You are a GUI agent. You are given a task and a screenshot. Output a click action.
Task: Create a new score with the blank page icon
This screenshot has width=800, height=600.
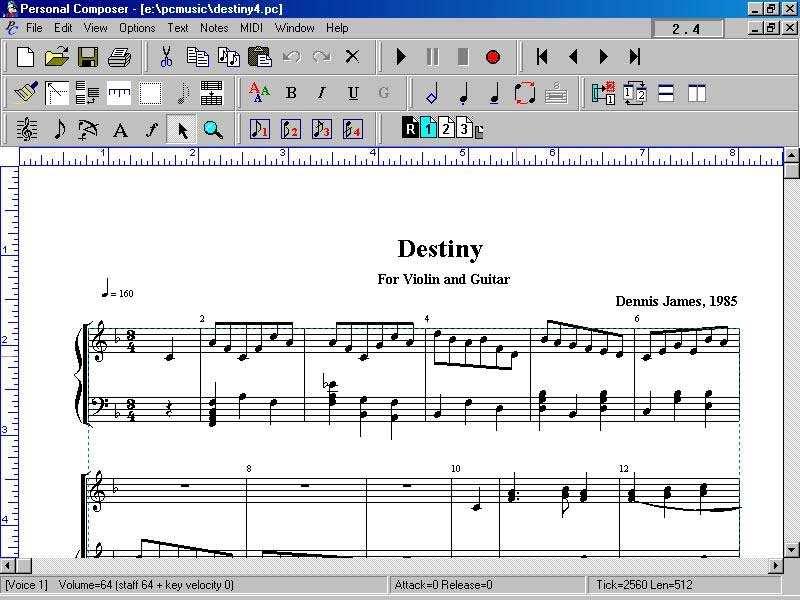coord(26,57)
